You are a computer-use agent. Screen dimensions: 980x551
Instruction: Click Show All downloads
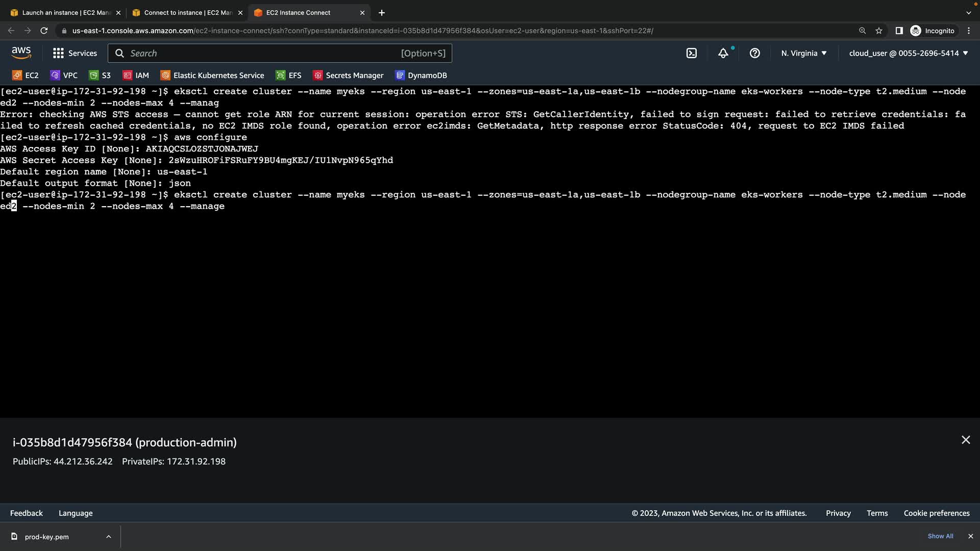tap(940, 536)
